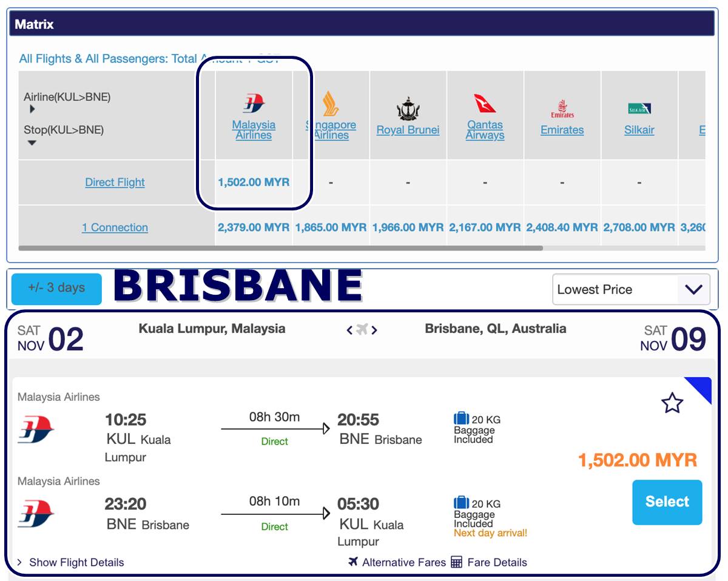Open the Silkair link
The width and height of the screenshot is (728, 581).
click(639, 130)
